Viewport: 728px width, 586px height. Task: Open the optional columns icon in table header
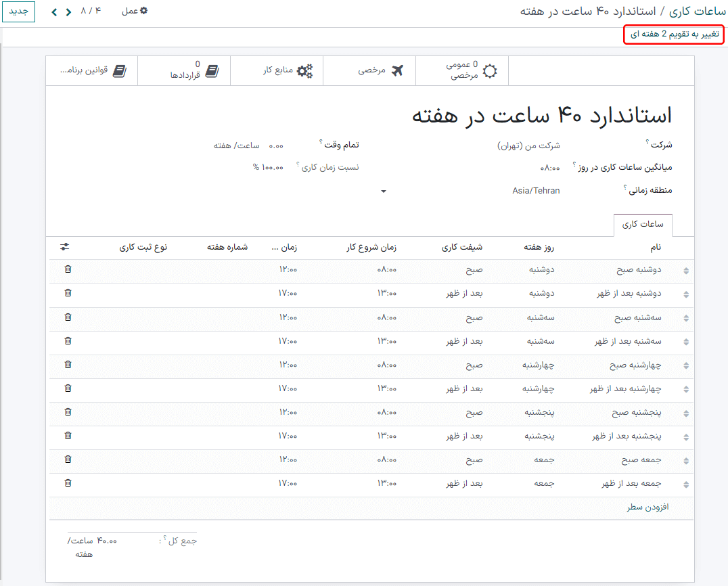[x=64, y=246]
